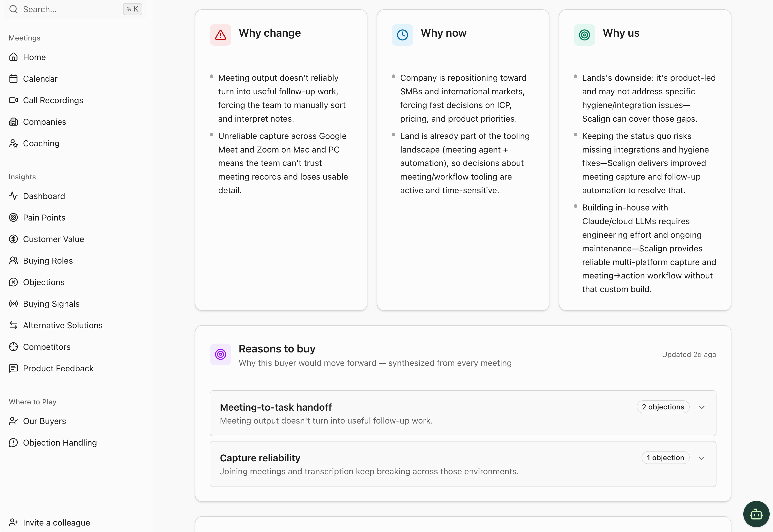Go to Home in sidebar
Image resolution: width=773 pixels, height=532 pixels.
(34, 57)
